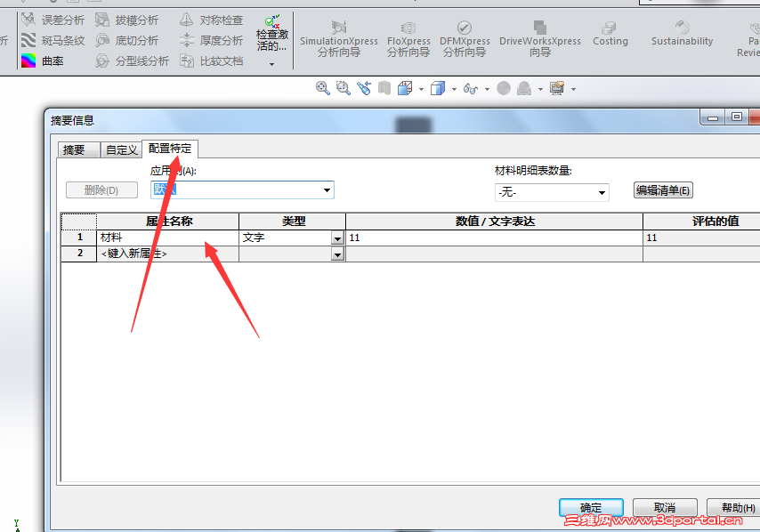
Task: Select the Zebra Stripes analysis tool
Action: 53,40
